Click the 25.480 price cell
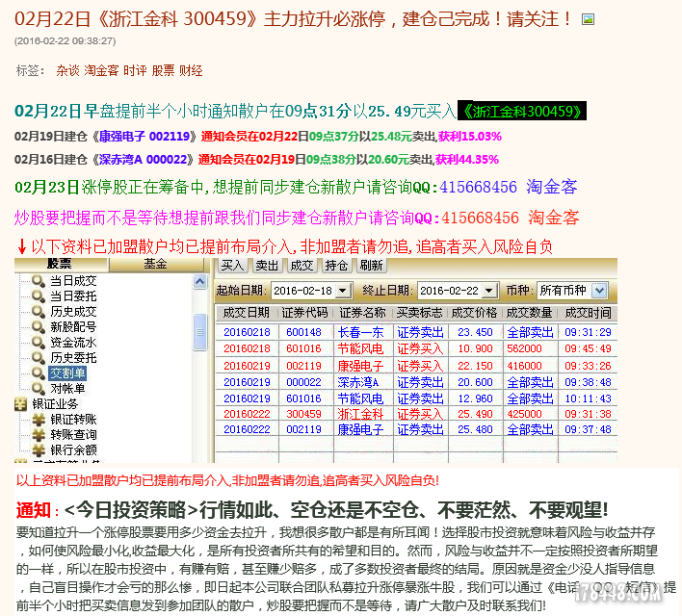Screen dimensions: 682x616 (475, 429)
